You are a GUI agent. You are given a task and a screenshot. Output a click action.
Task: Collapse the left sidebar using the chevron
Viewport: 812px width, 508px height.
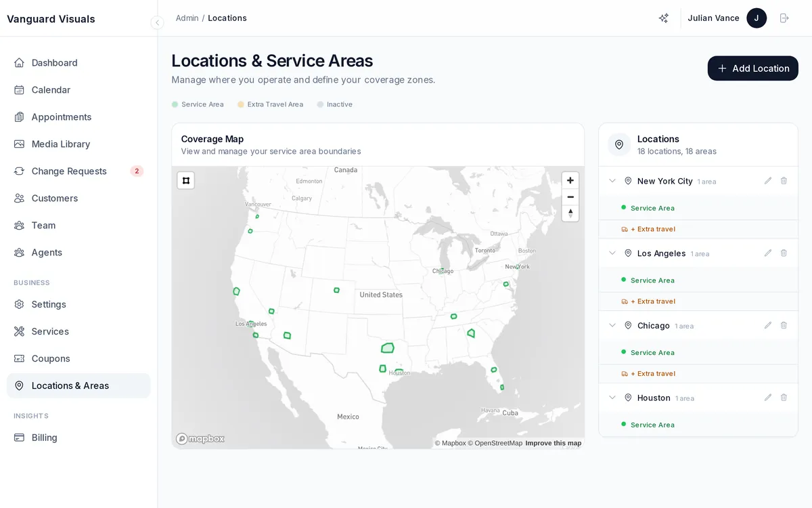pyautogui.click(x=157, y=22)
